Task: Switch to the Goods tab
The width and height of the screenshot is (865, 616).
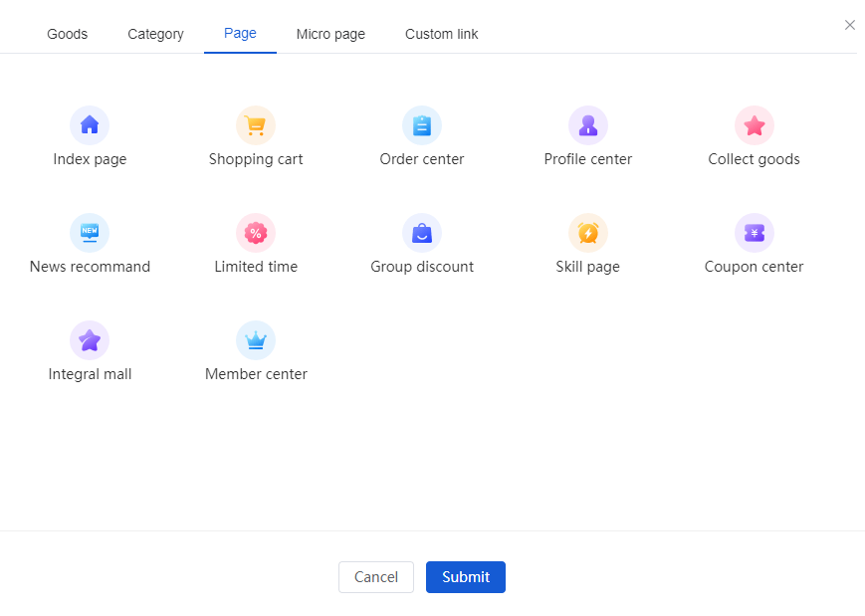Action: [68, 34]
